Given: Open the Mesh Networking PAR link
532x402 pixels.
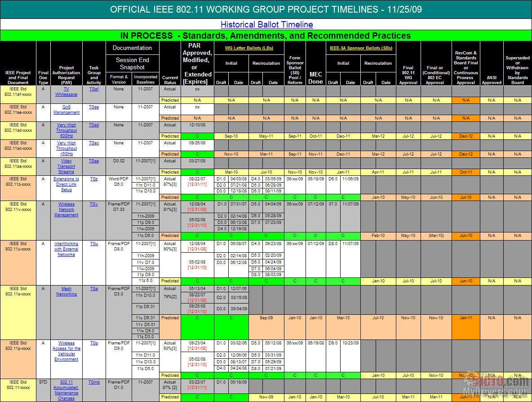Looking at the screenshot, I should coord(66,291).
